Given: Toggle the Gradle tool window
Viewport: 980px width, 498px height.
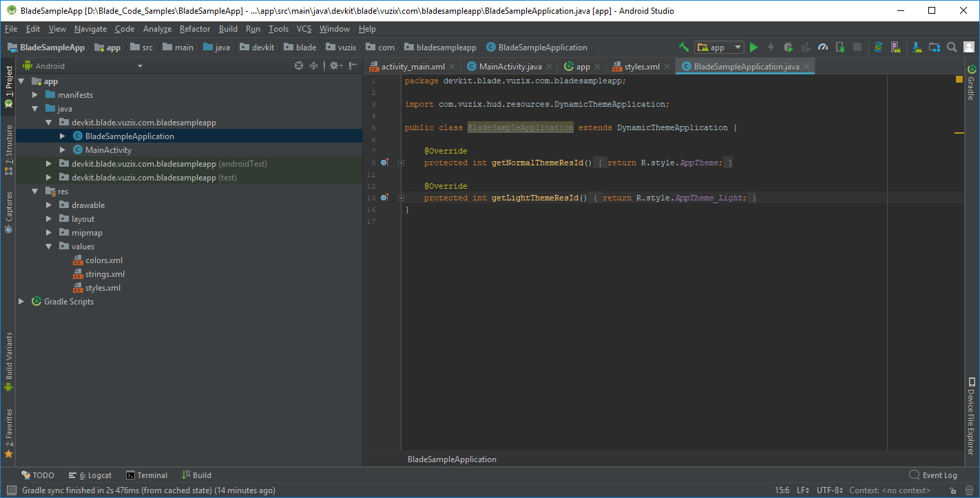Looking at the screenshot, I should (x=972, y=83).
